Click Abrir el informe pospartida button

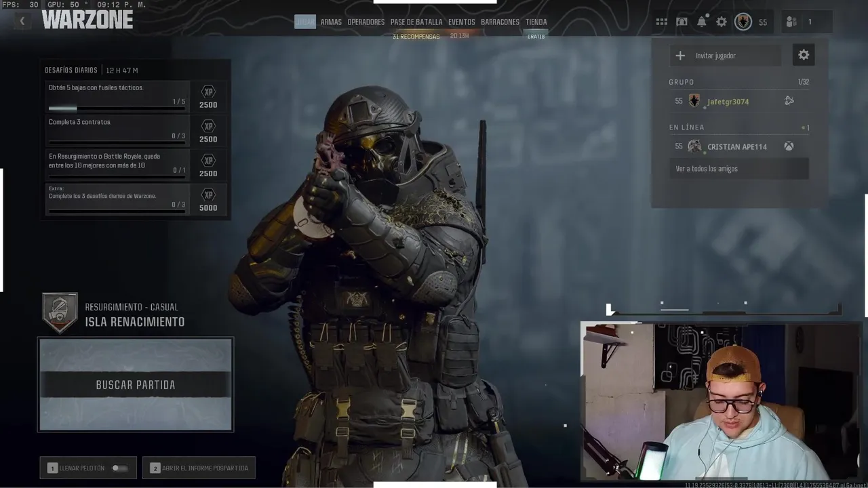click(x=199, y=468)
